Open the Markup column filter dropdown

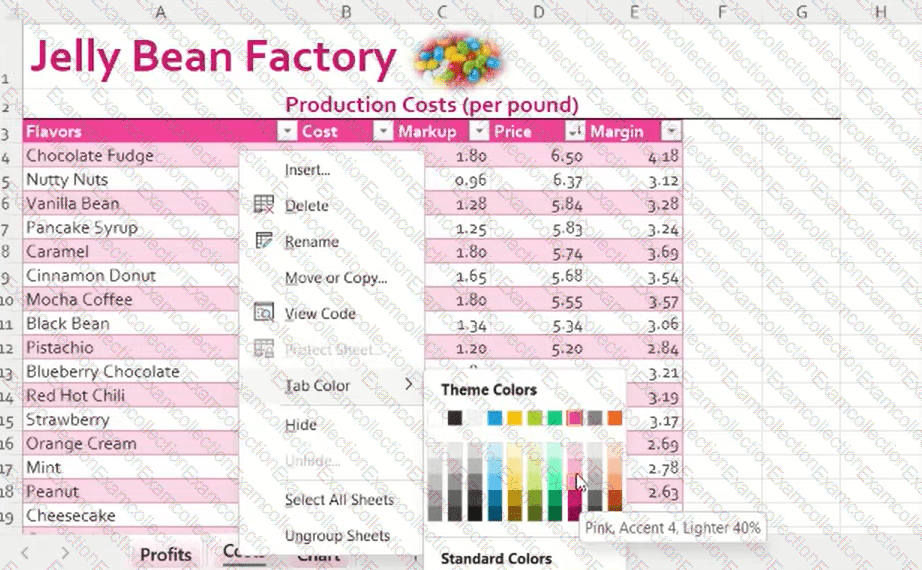479,131
